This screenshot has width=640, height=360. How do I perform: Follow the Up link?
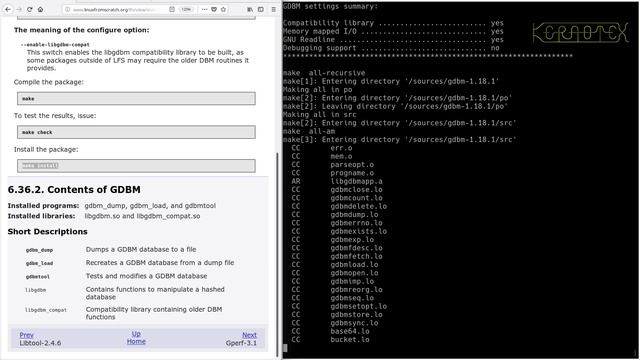pyautogui.click(x=136, y=333)
